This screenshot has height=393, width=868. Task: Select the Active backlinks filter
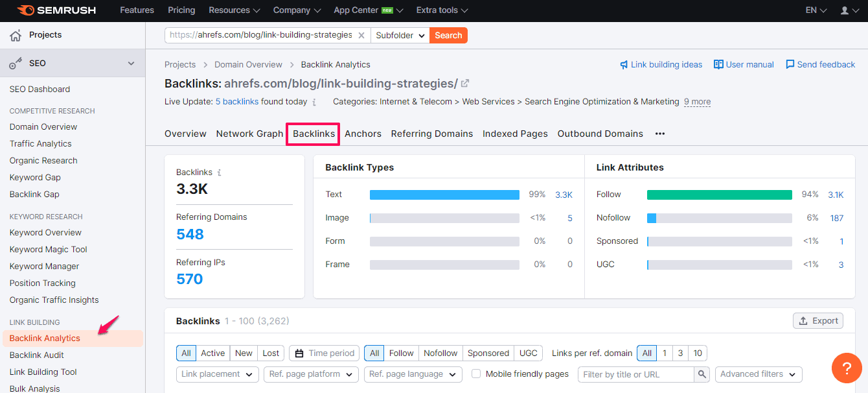coord(212,353)
